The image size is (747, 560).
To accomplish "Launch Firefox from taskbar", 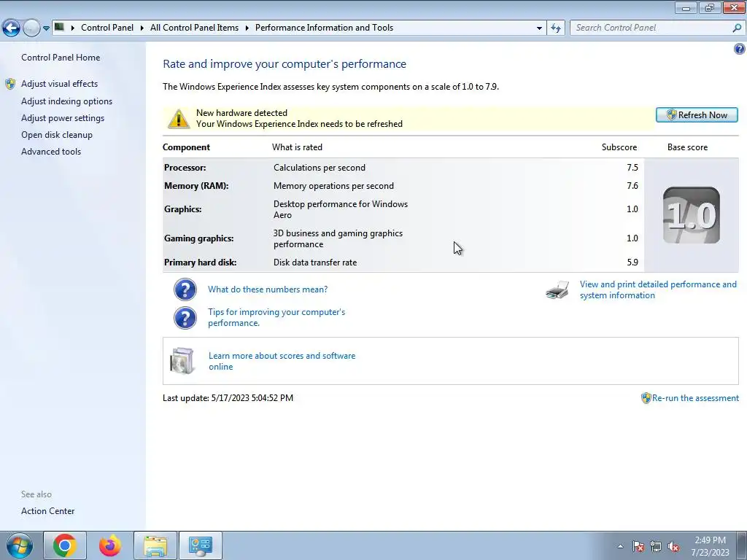I will click(x=110, y=545).
